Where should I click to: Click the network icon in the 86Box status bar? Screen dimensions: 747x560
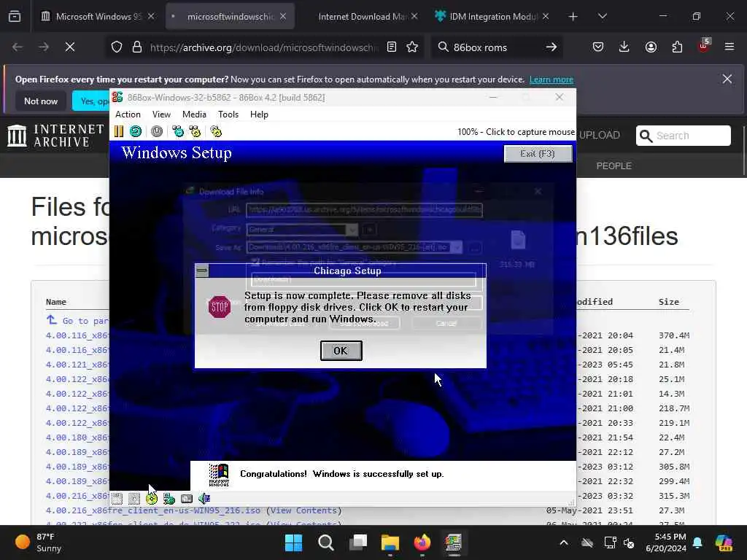click(169, 499)
